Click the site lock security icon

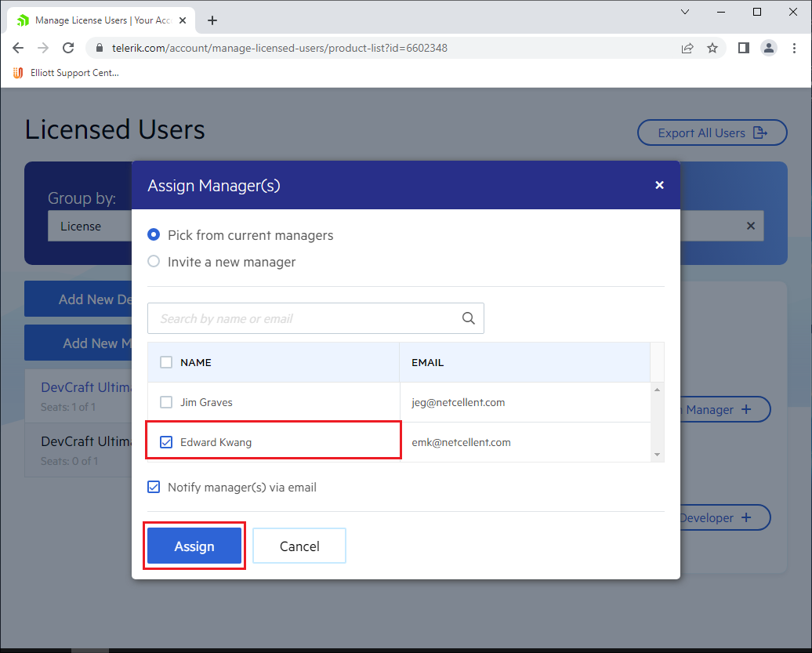tap(100, 48)
